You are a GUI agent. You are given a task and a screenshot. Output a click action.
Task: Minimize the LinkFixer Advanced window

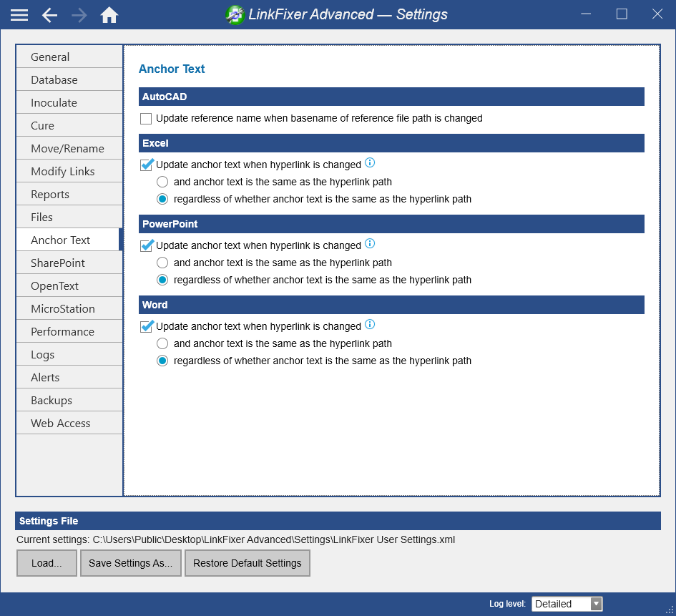point(586,14)
